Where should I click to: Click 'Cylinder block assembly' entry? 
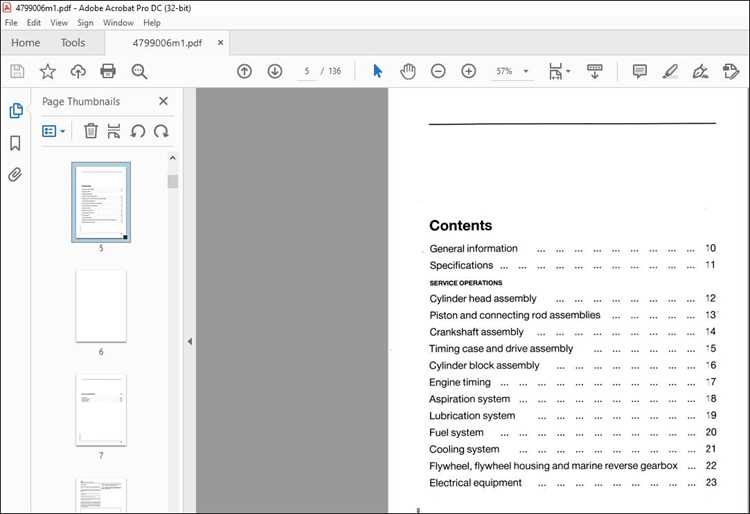click(x=484, y=365)
